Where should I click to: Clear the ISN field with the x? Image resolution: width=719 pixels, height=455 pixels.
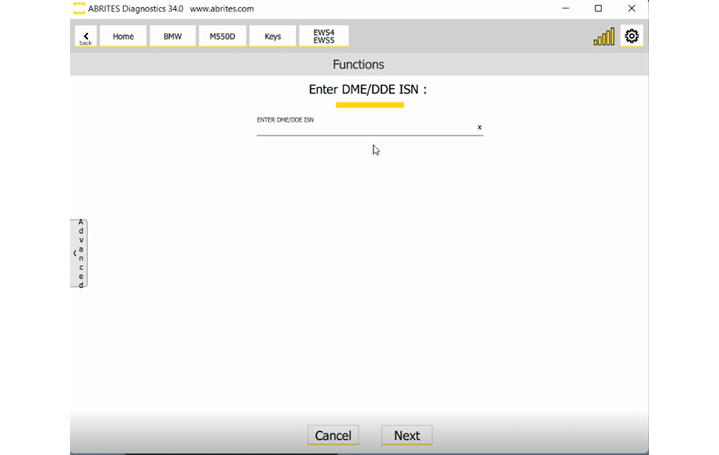[479, 127]
